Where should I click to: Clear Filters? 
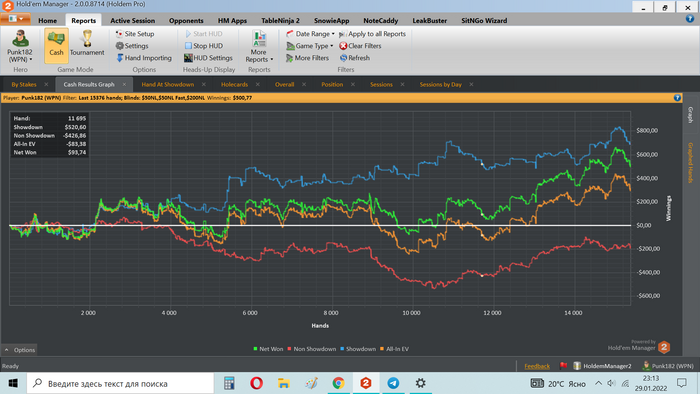[360, 46]
